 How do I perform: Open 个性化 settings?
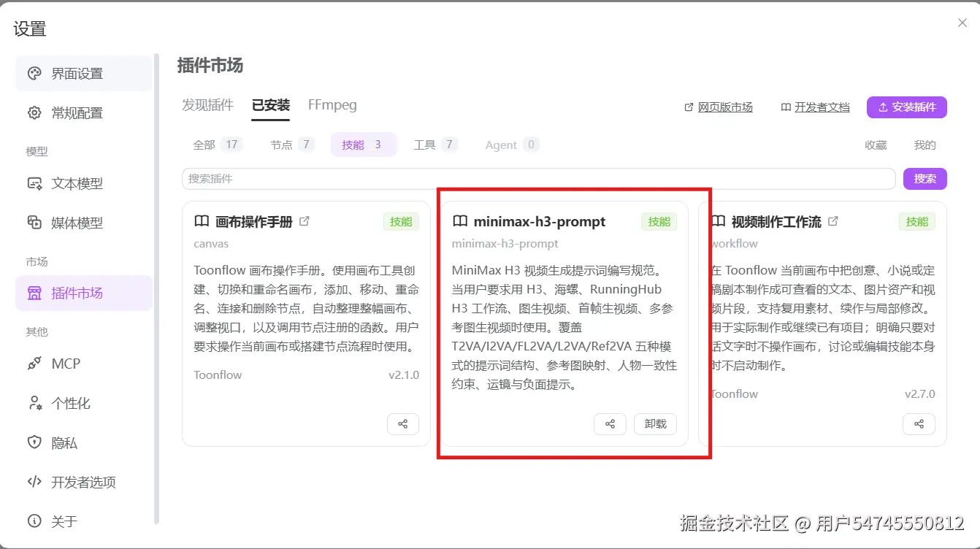83,404
